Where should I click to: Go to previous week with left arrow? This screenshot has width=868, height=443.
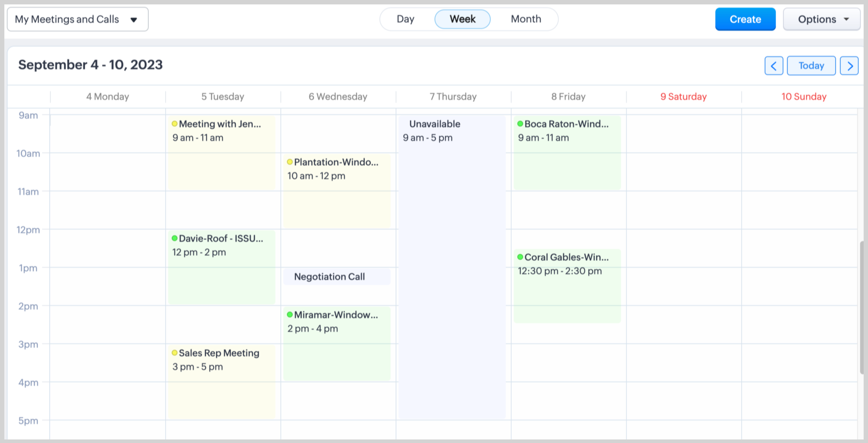pos(773,66)
